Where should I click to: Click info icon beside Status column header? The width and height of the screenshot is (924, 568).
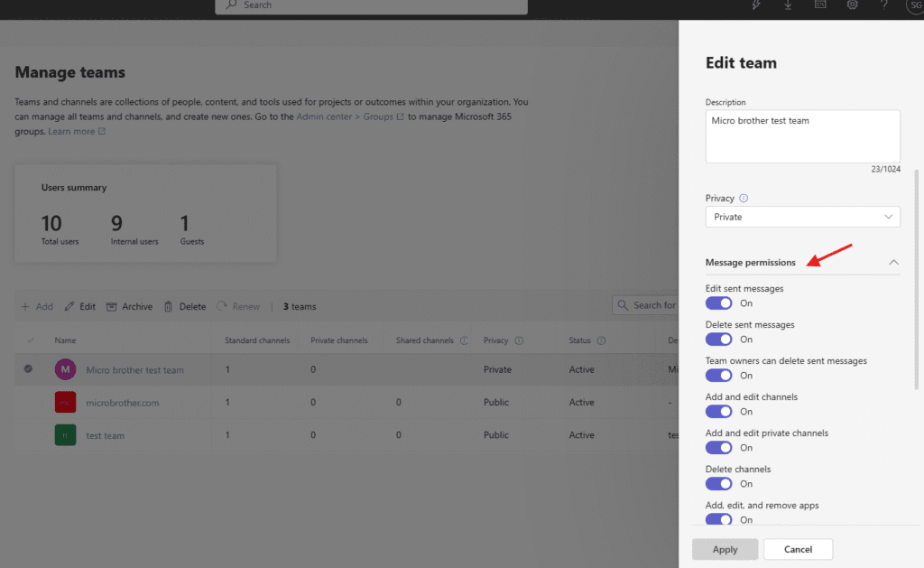[601, 341]
